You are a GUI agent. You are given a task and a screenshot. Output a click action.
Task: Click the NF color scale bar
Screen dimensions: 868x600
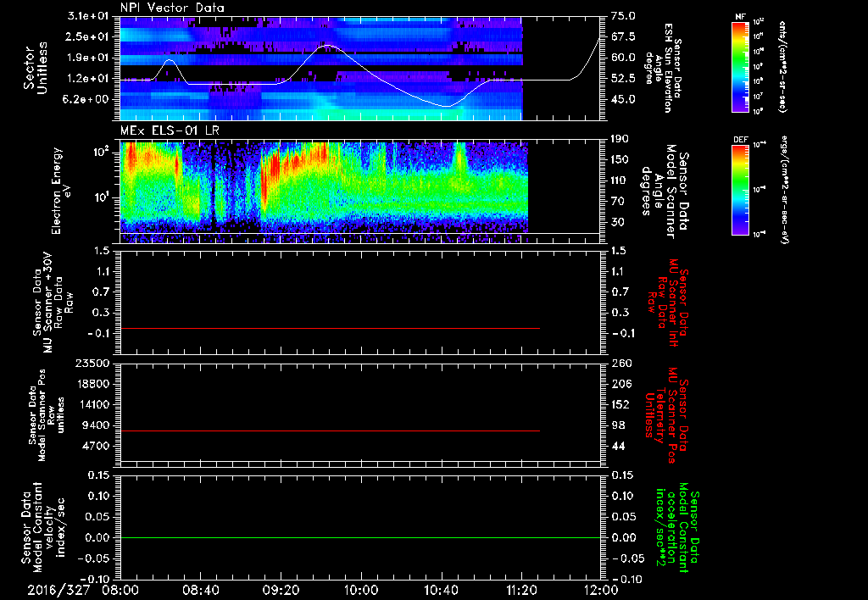click(740, 67)
